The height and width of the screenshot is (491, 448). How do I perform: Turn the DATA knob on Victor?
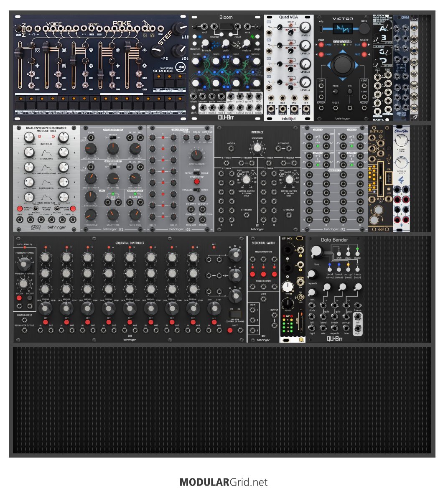364,28
